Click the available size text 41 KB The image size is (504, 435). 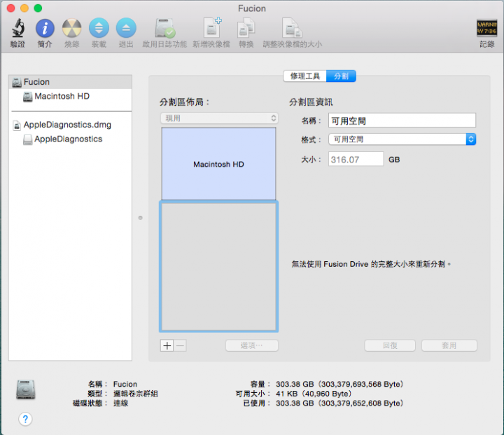point(314,394)
